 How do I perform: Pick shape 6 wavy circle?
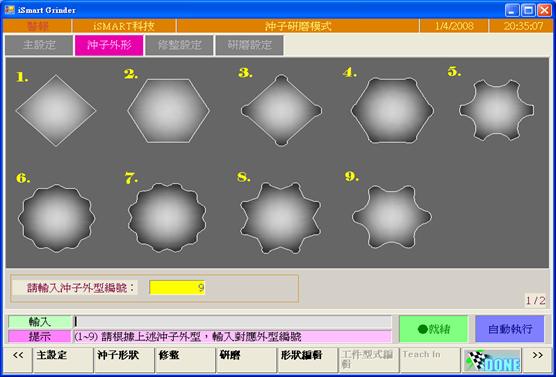[x=56, y=218]
